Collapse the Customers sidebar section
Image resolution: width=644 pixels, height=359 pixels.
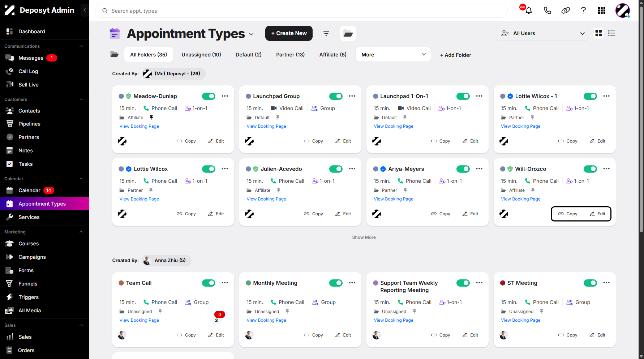pyautogui.click(x=81, y=100)
